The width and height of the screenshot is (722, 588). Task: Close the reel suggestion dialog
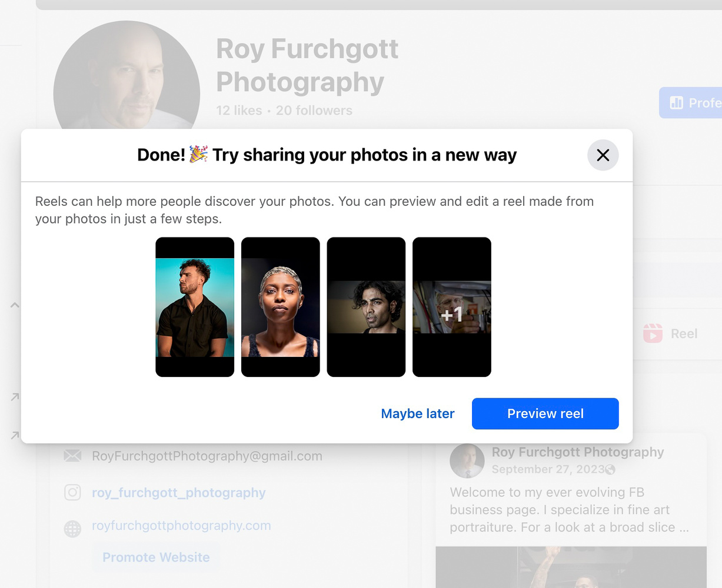[603, 155]
